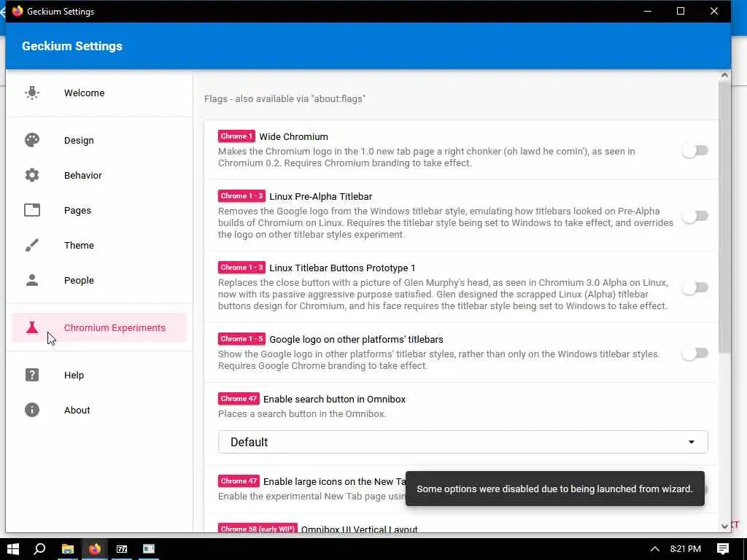Click the 'Chrome 58 (early WIP)' badge
Image resolution: width=747 pixels, height=560 pixels.
pyautogui.click(x=258, y=529)
